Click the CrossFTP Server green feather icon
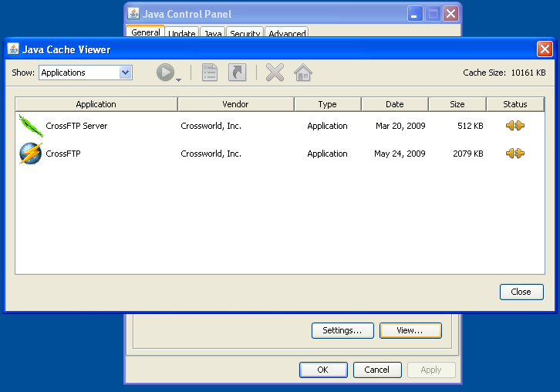560x392 pixels. pos(31,126)
